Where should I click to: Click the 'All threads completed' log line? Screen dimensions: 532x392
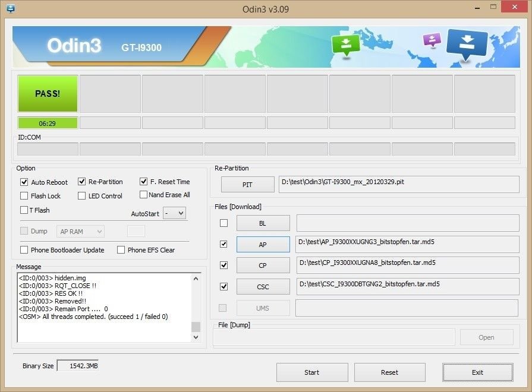pos(93,317)
